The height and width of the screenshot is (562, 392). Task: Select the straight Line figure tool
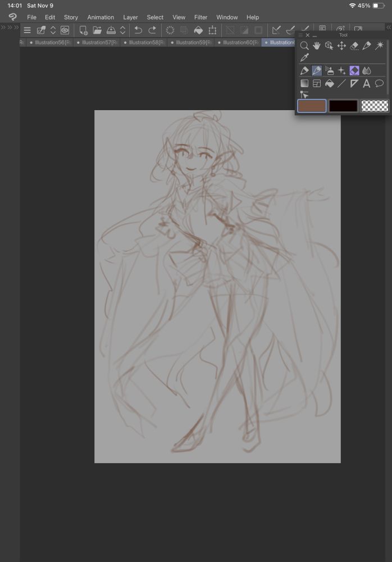[x=341, y=84]
